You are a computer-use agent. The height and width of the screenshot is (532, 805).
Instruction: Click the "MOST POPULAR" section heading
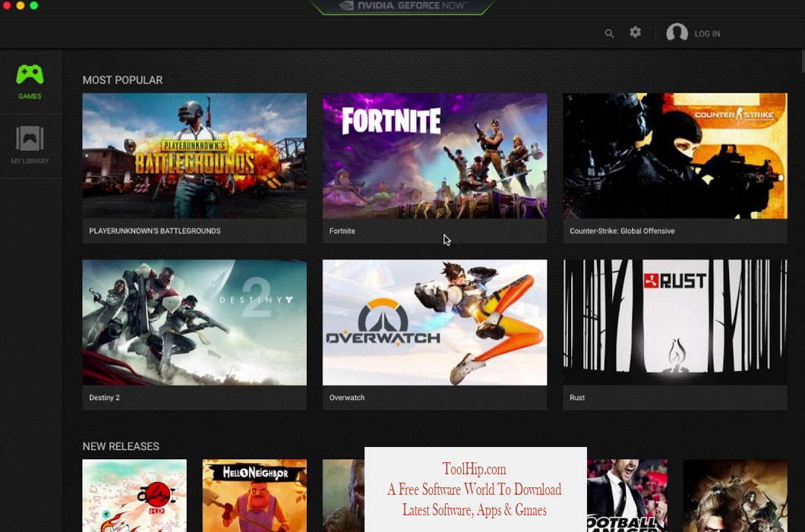tap(122, 80)
